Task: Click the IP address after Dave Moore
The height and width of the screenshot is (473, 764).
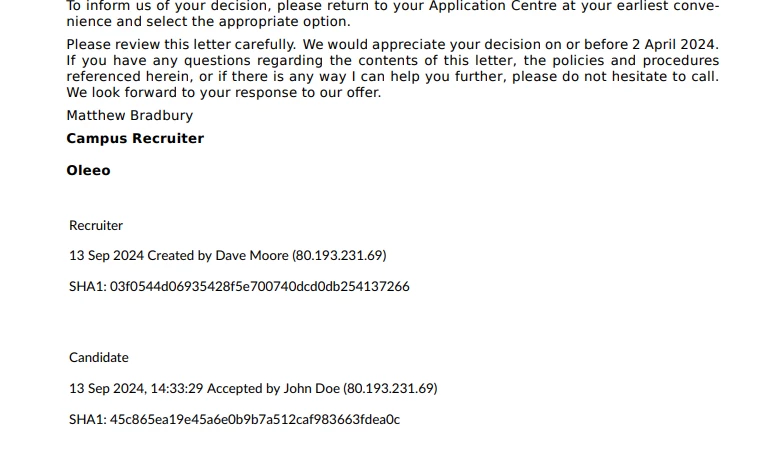Action: click(339, 256)
